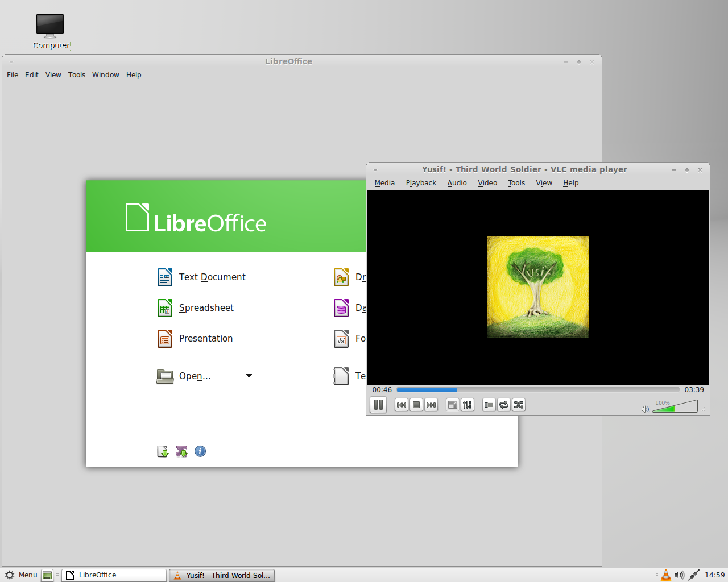
Task: Stop playback in VLC
Action: tap(416, 405)
